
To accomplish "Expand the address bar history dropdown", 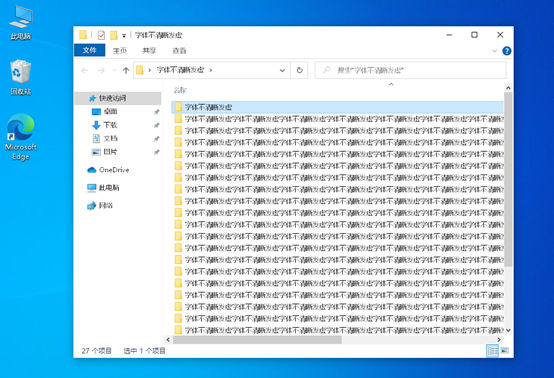I will 282,70.
